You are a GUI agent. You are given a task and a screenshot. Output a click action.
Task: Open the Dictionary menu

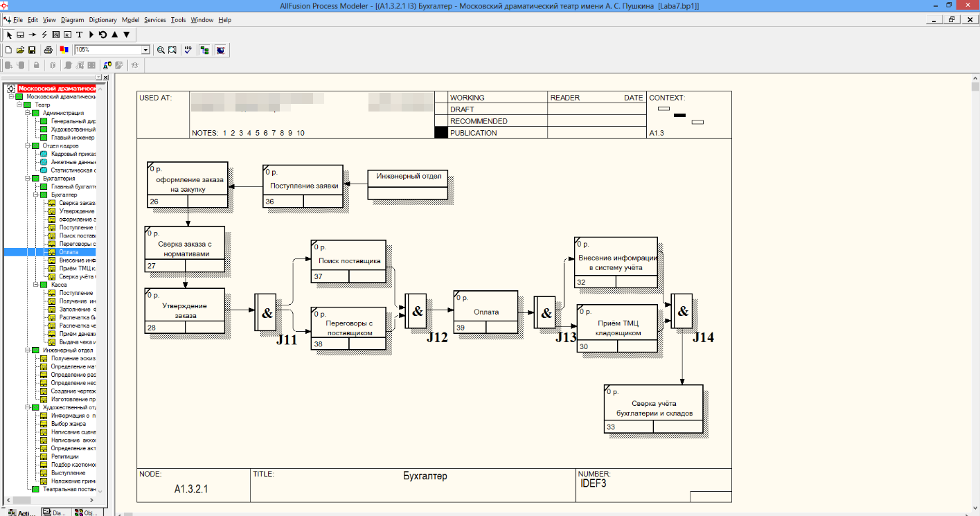103,20
